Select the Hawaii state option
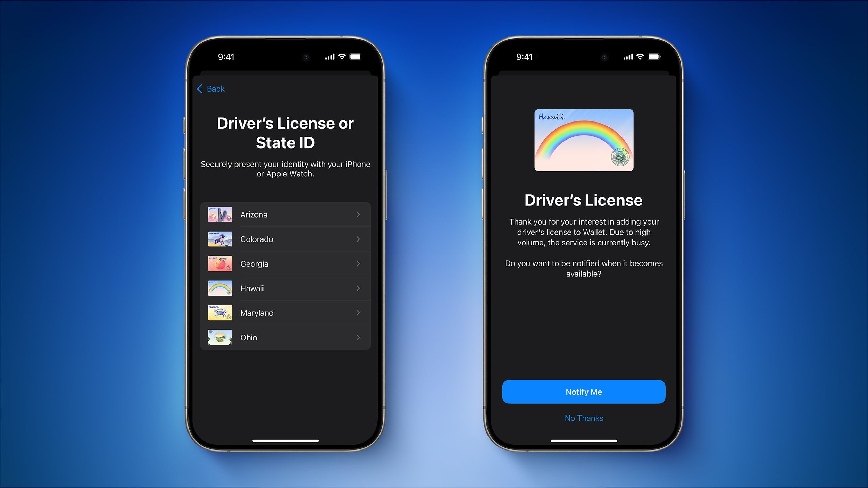This screenshot has height=488, width=868. point(285,288)
